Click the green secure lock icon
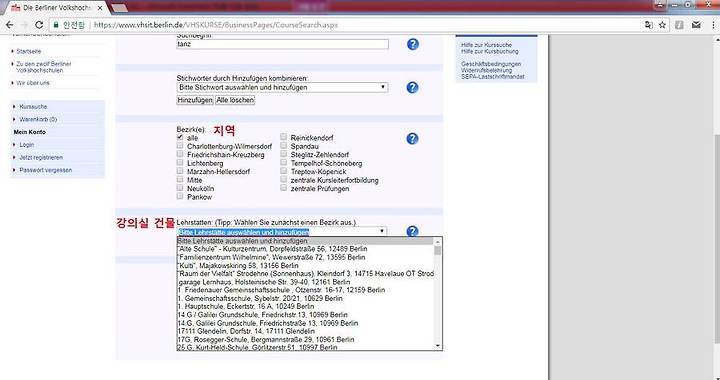Image resolution: width=720 pixels, height=380 pixels. 56,25
